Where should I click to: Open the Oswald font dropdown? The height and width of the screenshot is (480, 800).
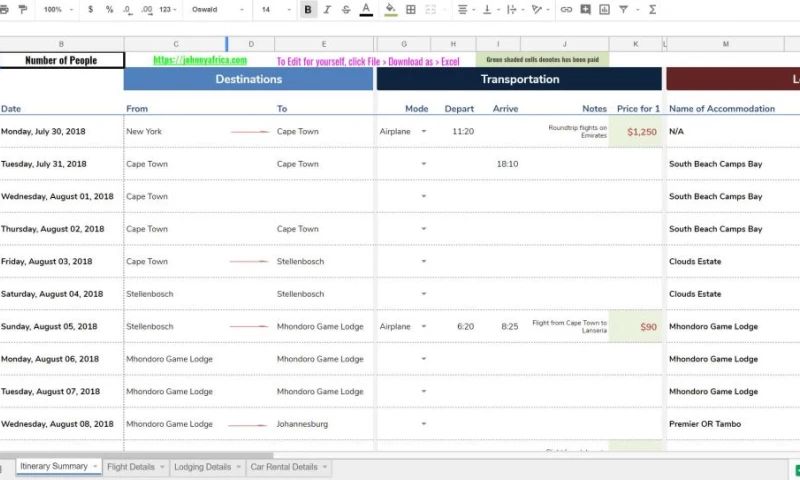click(218, 9)
